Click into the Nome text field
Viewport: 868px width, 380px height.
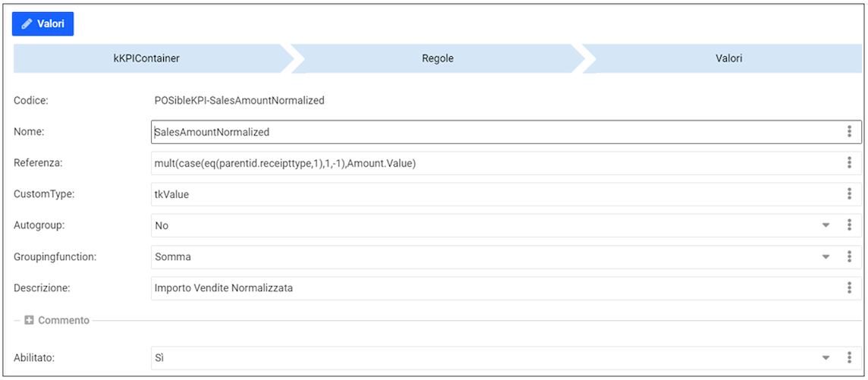(x=493, y=132)
